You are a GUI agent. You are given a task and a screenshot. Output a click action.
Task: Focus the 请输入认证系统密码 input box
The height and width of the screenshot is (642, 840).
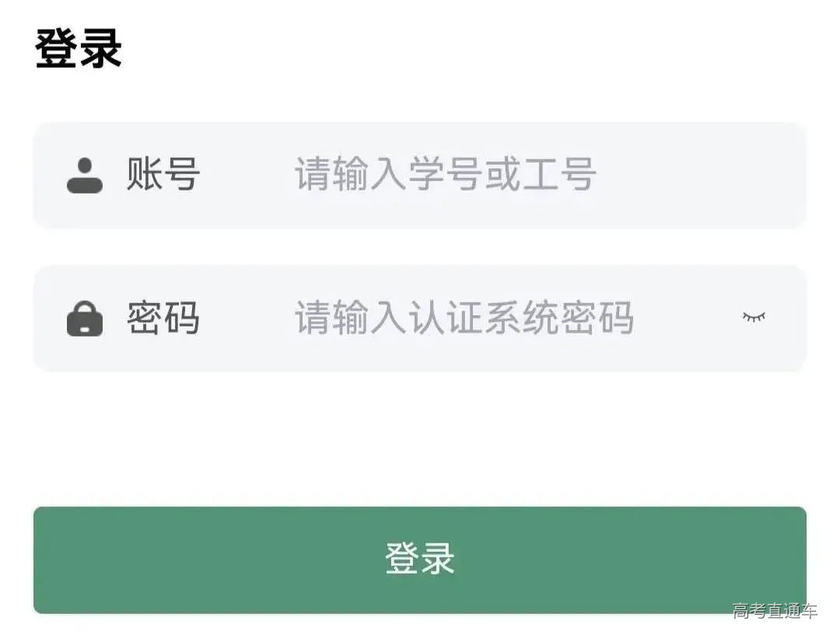(467, 317)
